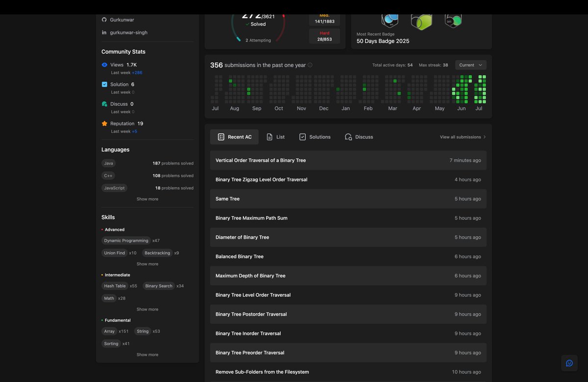Click the circular solved progress ring
Image resolution: width=588 pixels, height=382 pixels.
tap(258, 27)
